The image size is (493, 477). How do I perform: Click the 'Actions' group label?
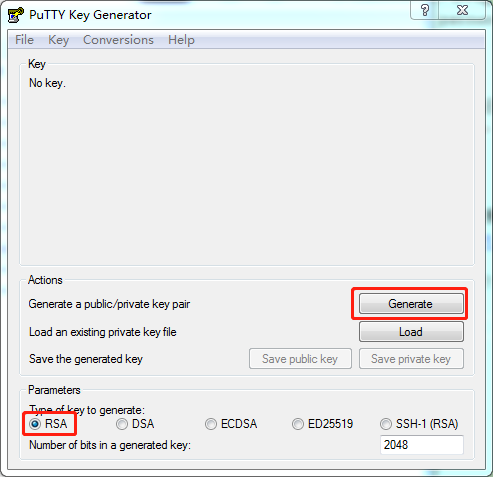click(x=45, y=280)
